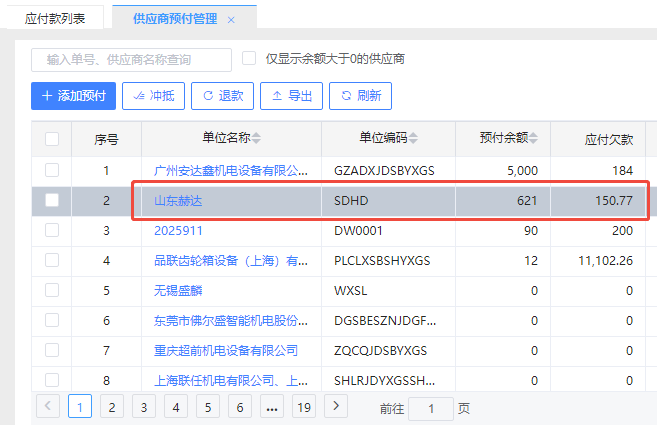Click the 退款 button

pos(222,96)
